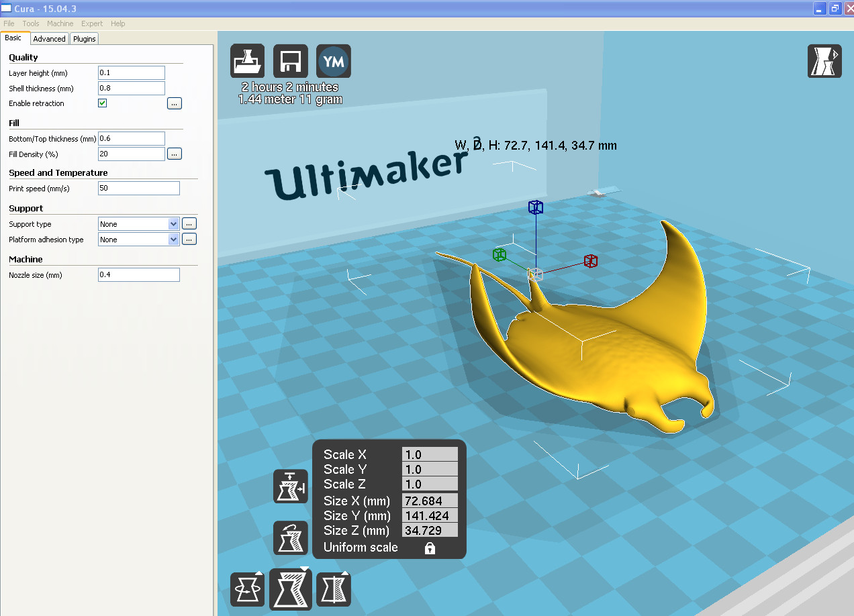Viewport: 854px width, 616px height.
Task: Click the Nozzle size input field
Action: (139, 274)
